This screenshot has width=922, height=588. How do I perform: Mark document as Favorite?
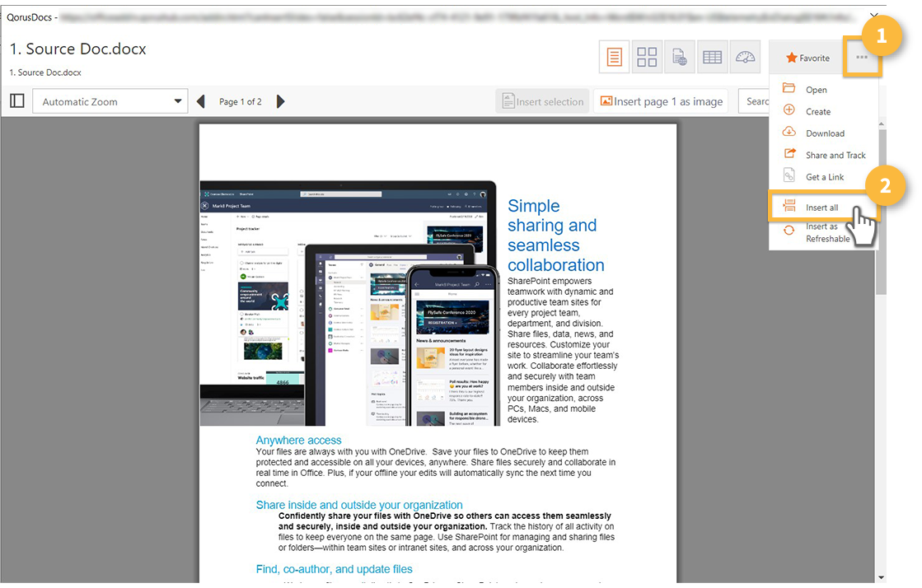click(x=807, y=58)
